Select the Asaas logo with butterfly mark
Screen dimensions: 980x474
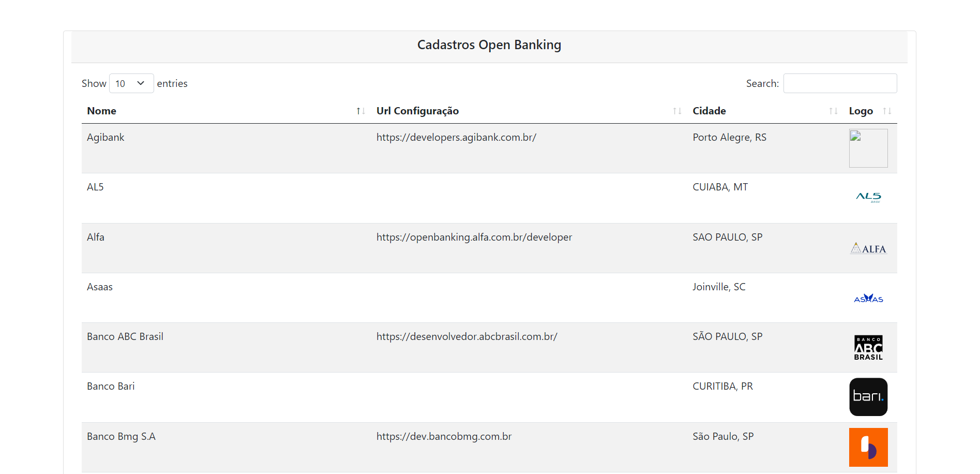[x=868, y=298]
